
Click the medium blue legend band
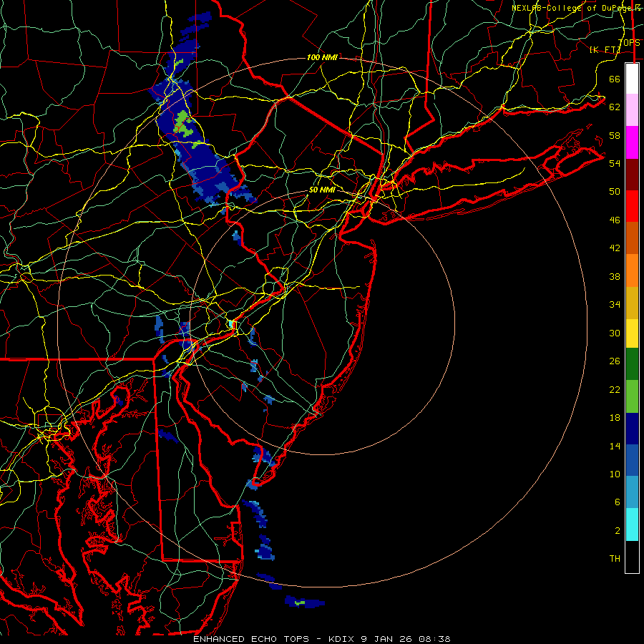coord(632,460)
